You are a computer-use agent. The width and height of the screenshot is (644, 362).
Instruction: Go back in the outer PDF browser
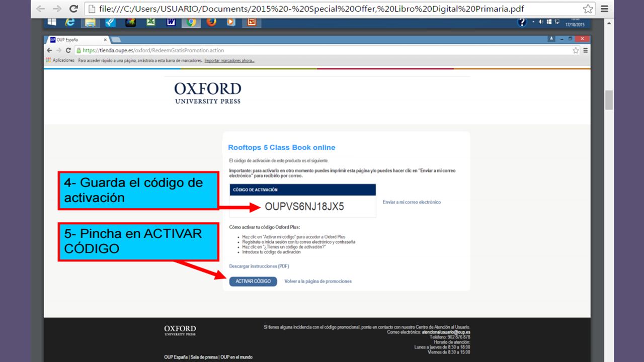point(40,9)
